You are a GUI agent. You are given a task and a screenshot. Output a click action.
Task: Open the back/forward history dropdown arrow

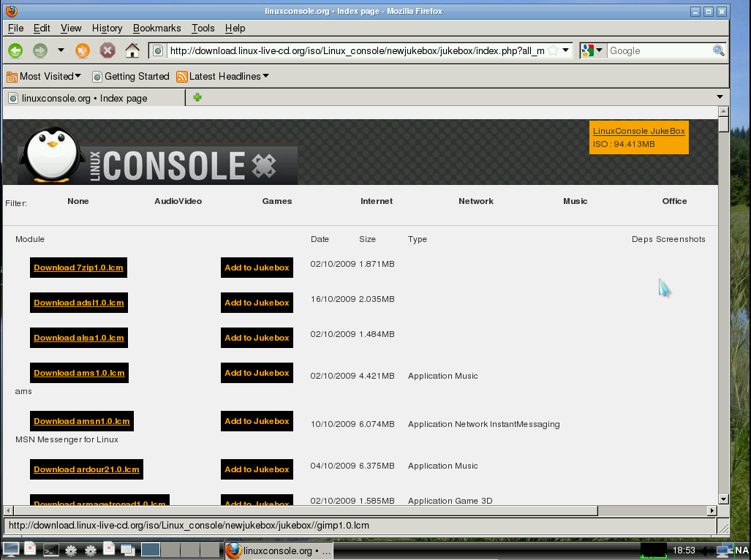(61, 50)
